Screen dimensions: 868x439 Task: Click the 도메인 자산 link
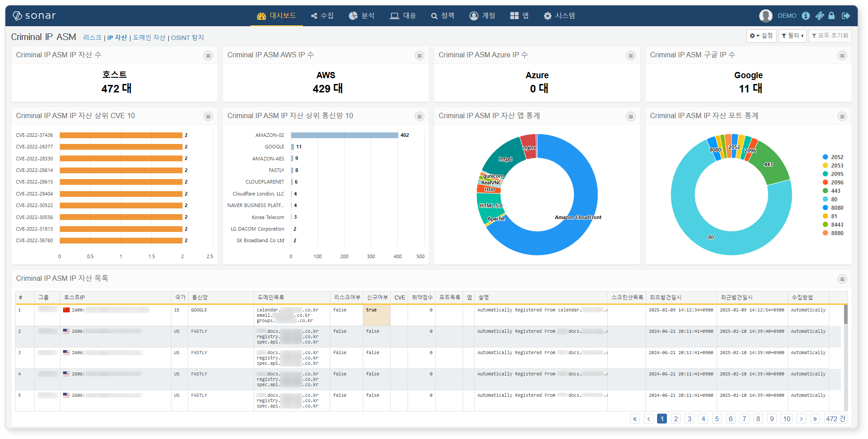pos(149,38)
